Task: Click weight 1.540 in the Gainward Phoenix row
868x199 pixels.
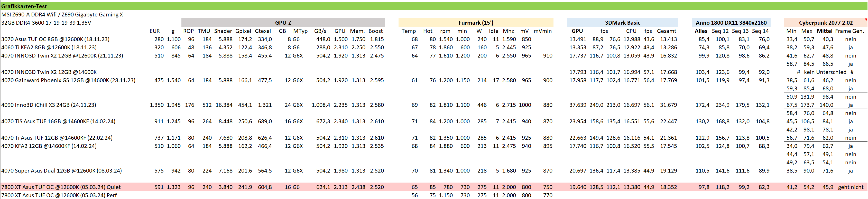Action: (x=173, y=80)
